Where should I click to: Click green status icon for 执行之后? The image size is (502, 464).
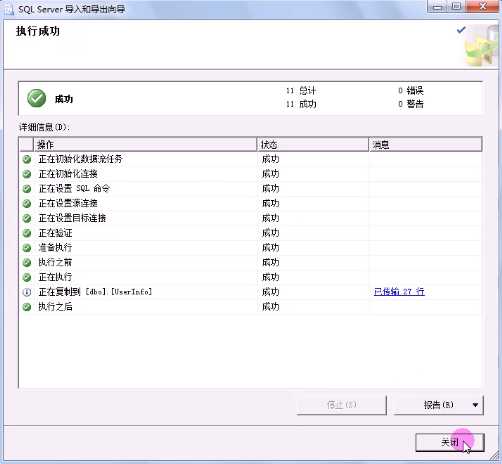pos(27,307)
